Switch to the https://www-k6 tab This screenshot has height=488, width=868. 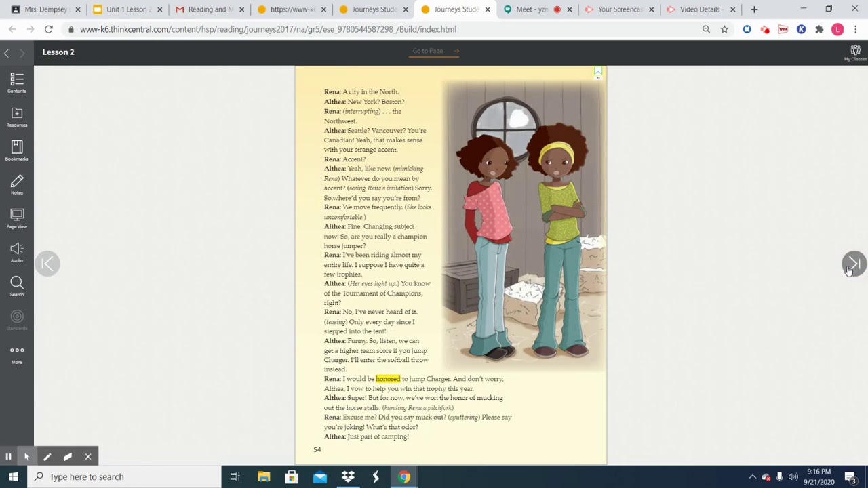pos(292,9)
